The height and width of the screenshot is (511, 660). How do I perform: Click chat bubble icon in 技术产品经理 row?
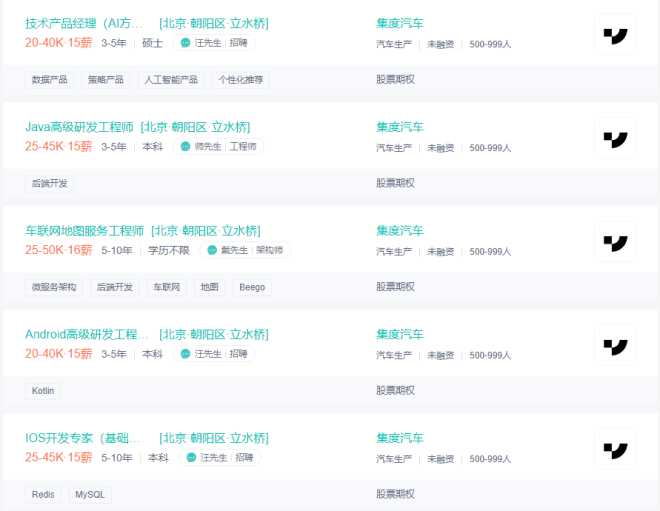(x=185, y=43)
